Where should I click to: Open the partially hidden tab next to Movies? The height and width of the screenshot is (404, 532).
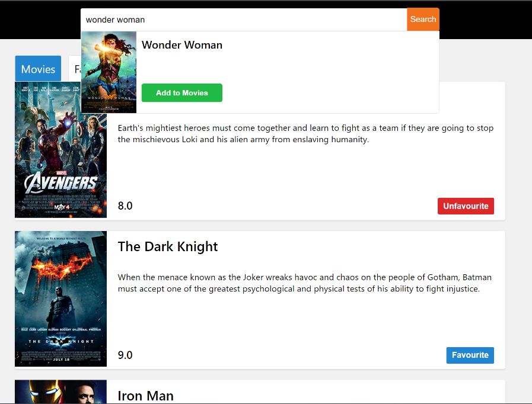75,69
